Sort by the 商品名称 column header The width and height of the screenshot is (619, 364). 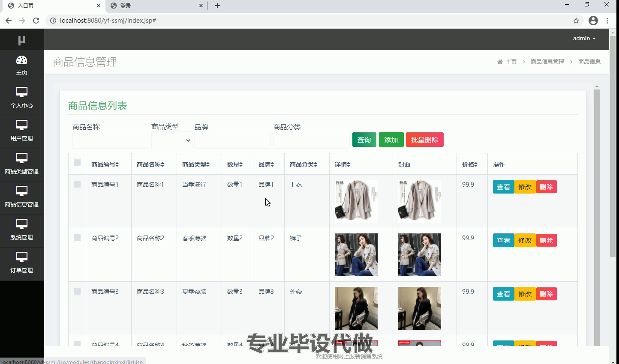tap(150, 164)
